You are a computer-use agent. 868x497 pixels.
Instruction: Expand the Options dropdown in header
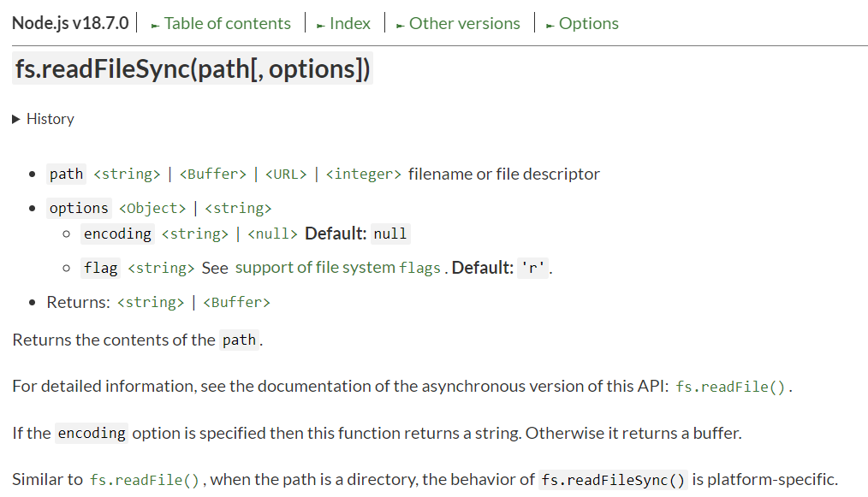tap(588, 23)
